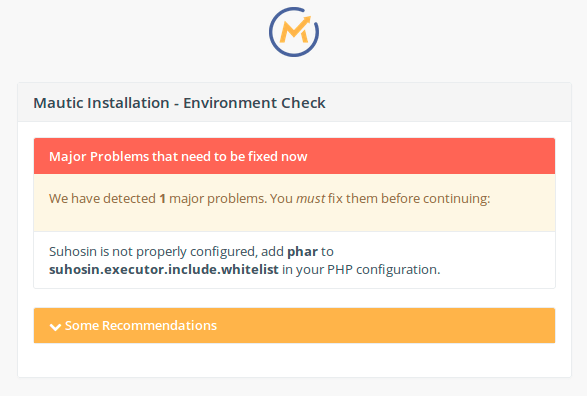Click the We have detected warning sentence
Viewport: 587px width, 396px height.
(x=270, y=198)
